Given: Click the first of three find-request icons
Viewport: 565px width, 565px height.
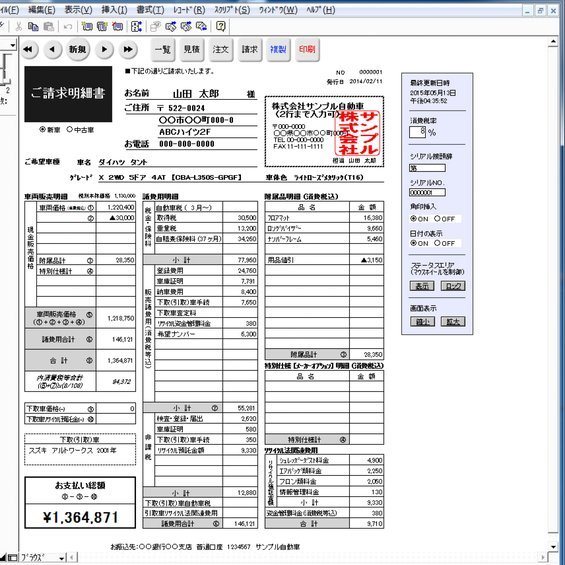Looking at the screenshot, I should pyautogui.click(x=170, y=26).
